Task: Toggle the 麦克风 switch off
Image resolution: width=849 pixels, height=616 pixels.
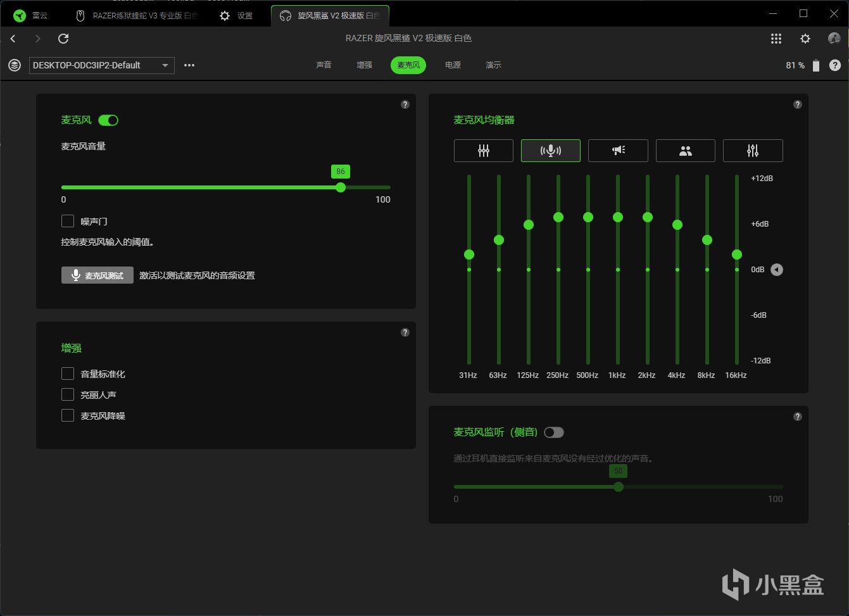Action: click(x=108, y=120)
